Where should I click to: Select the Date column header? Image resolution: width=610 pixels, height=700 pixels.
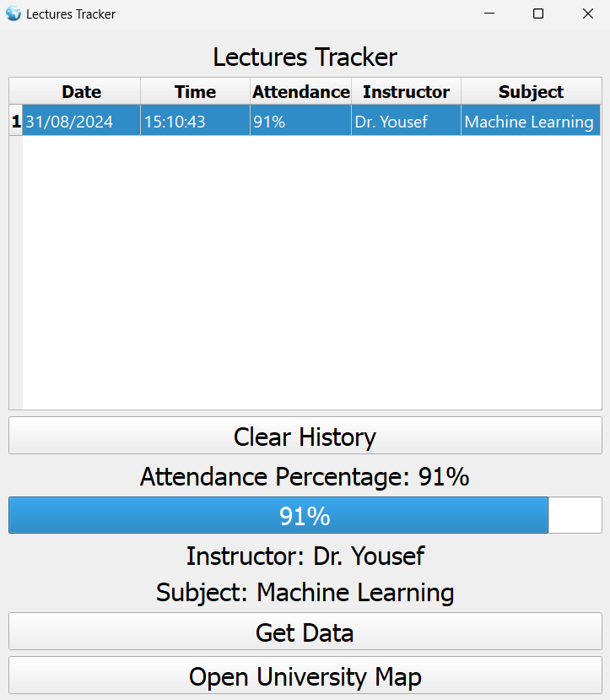click(80, 92)
